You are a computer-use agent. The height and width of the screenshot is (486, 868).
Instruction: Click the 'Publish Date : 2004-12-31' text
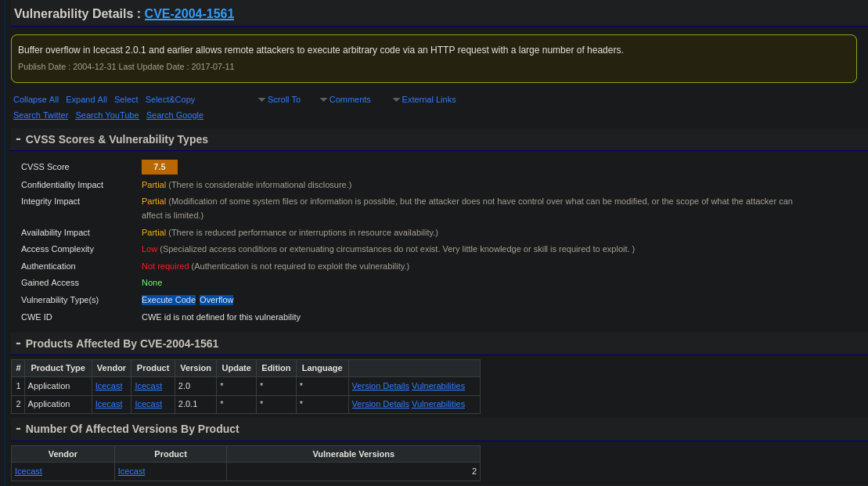click(x=67, y=67)
